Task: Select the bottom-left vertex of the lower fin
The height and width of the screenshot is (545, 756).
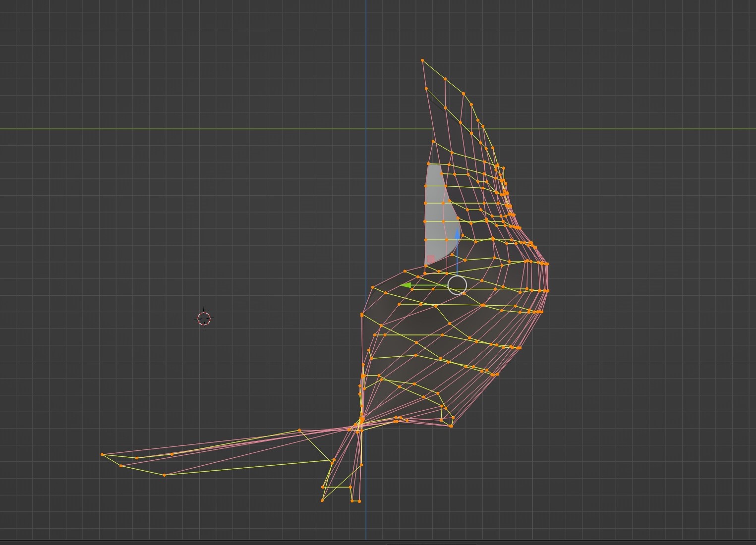Action: (322, 500)
